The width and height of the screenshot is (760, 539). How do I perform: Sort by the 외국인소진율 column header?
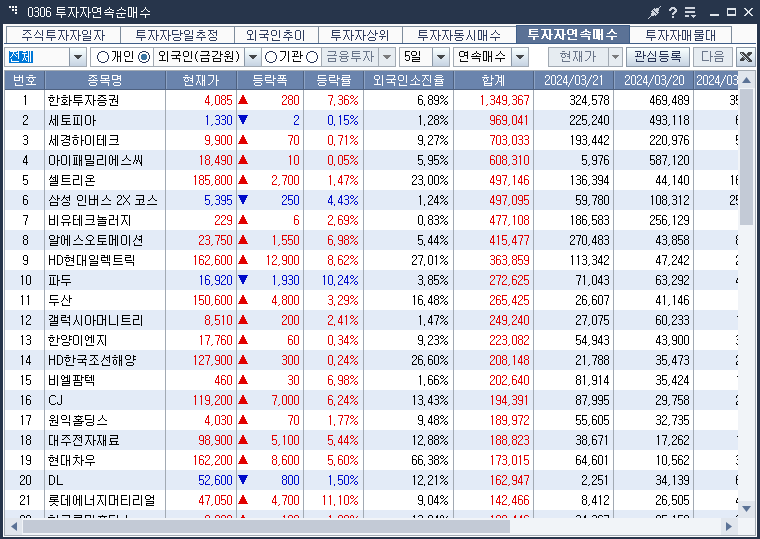[409, 80]
